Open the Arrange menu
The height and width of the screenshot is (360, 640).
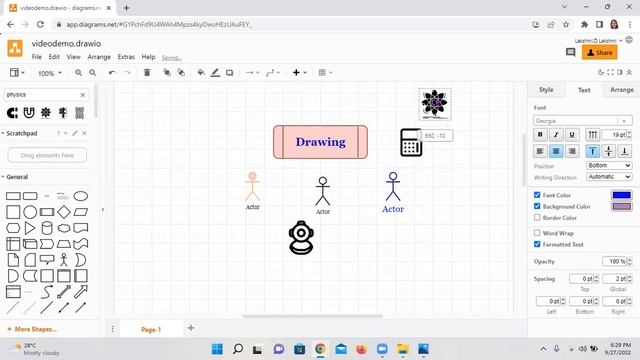(x=99, y=57)
